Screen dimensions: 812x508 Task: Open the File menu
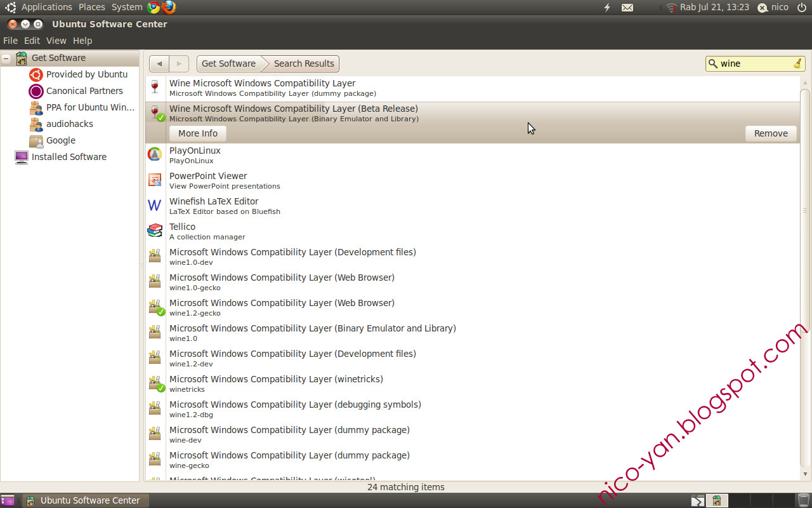[x=10, y=41]
